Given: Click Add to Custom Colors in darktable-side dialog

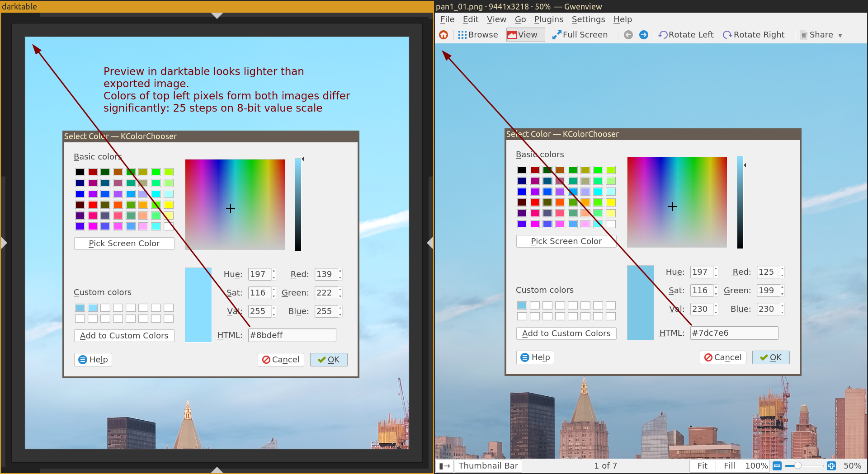Looking at the screenshot, I should click(124, 336).
